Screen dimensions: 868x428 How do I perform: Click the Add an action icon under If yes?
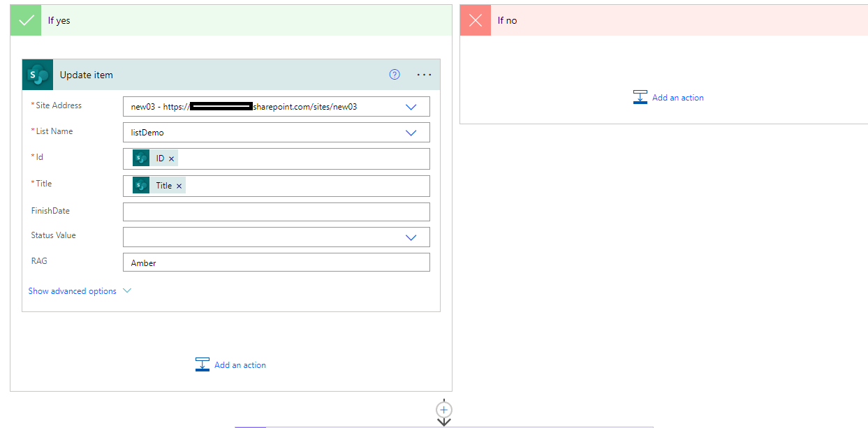pos(203,364)
